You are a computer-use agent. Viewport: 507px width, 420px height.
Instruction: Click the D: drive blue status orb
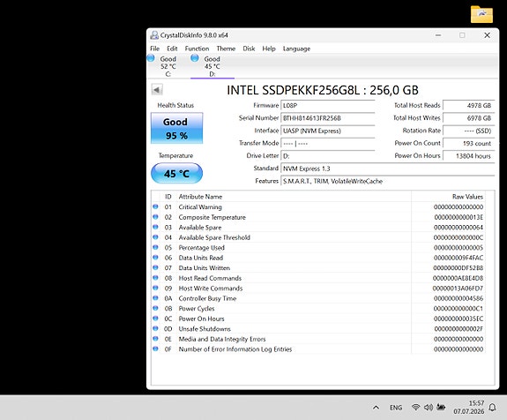click(x=195, y=58)
